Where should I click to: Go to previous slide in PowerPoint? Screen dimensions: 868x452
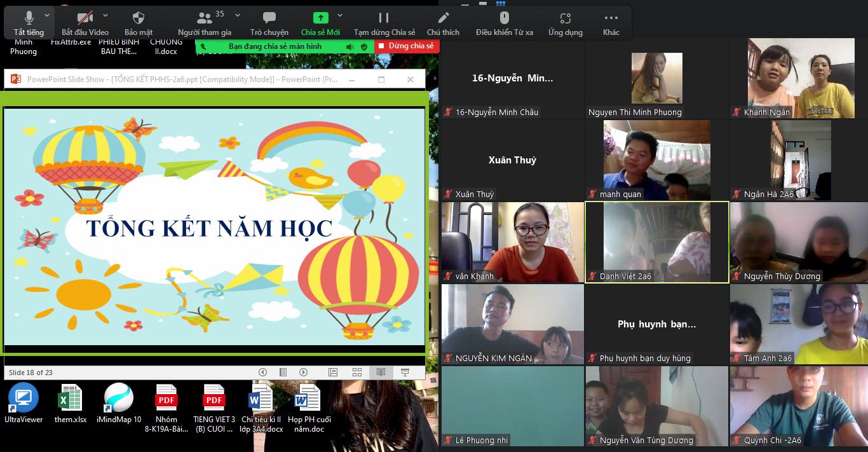[x=262, y=372]
